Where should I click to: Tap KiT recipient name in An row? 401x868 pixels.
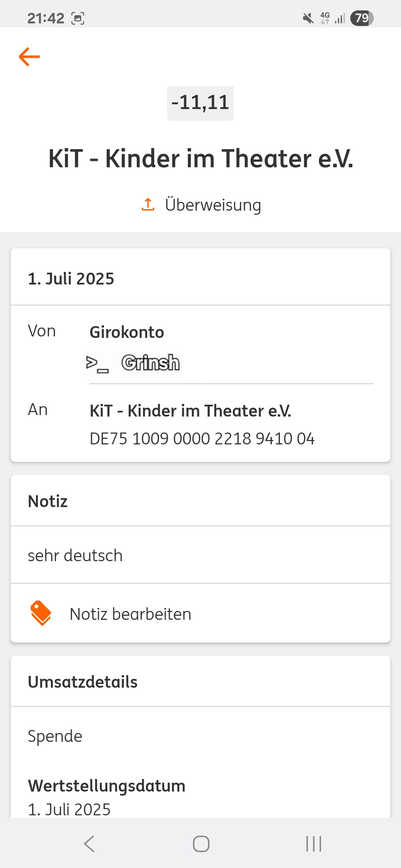[x=190, y=411]
